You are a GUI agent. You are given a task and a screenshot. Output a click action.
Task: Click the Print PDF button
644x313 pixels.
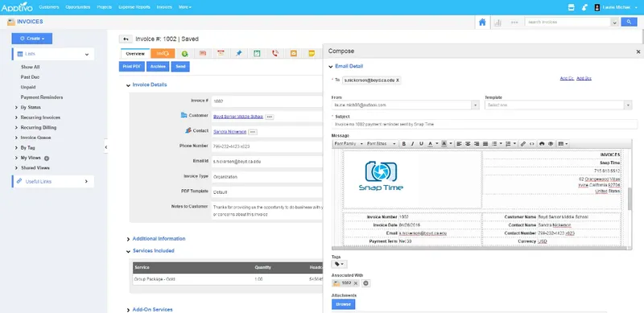[x=132, y=67]
